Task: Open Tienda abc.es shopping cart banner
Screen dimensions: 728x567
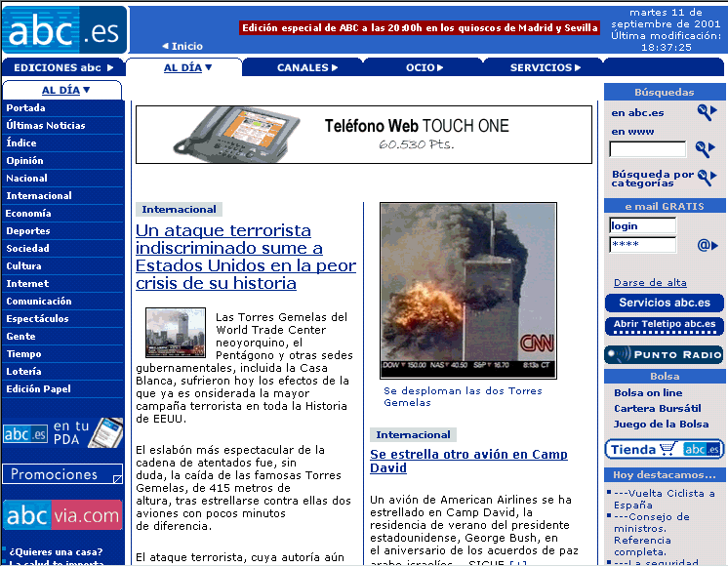Action: coord(664,449)
